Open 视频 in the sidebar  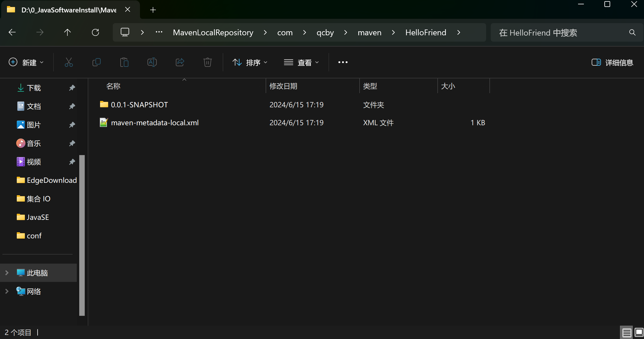34,162
